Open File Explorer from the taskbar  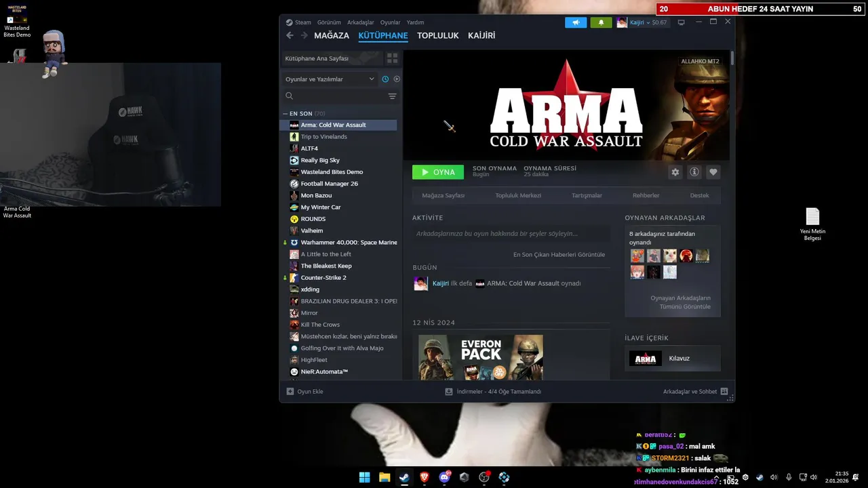pos(384,477)
